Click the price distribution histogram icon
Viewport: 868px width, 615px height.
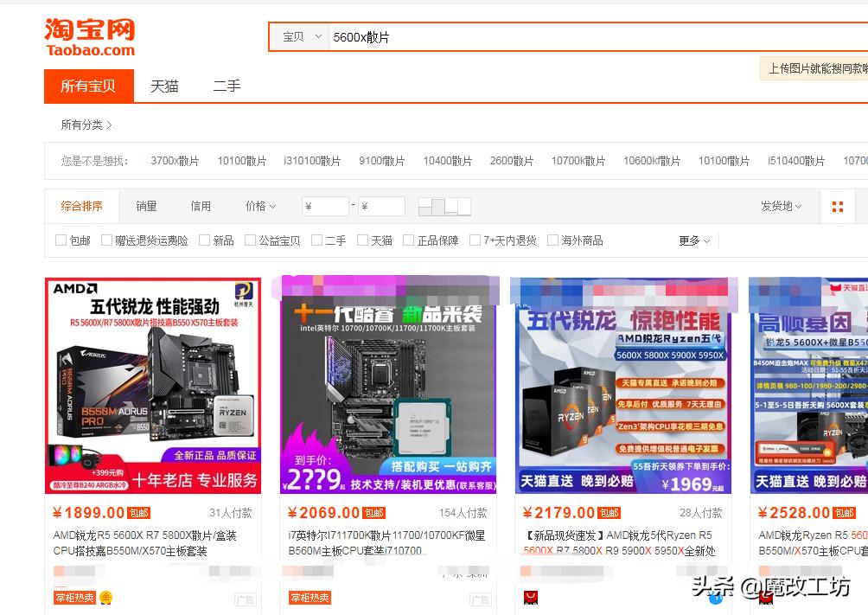tap(444, 206)
